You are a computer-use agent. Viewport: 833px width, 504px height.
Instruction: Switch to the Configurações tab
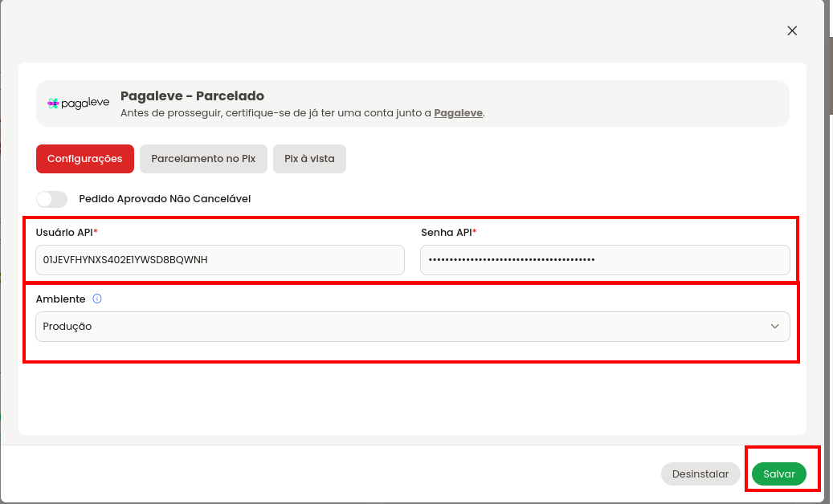tap(85, 159)
